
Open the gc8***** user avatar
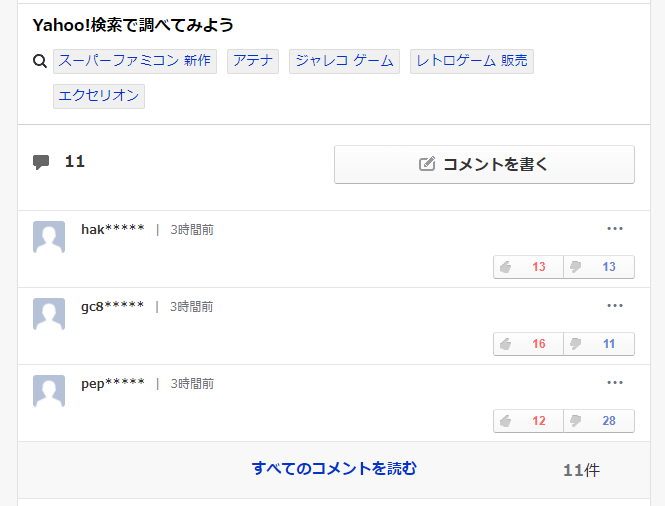(x=49, y=314)
